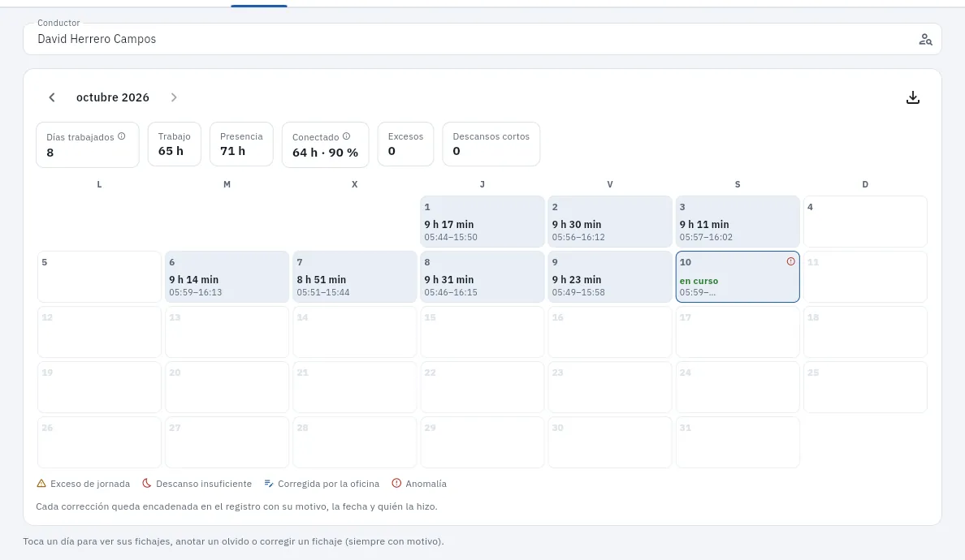This screenshot has height=560, width=965.
Task: Click the Exceso de jornada warning icon
Action: pyautogui.click(x=41, y=484)
